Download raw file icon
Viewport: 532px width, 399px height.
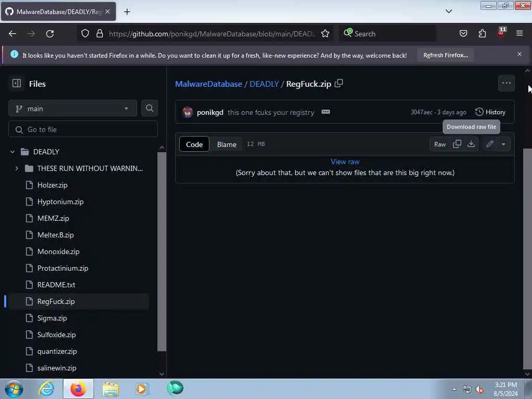(471, 144)
